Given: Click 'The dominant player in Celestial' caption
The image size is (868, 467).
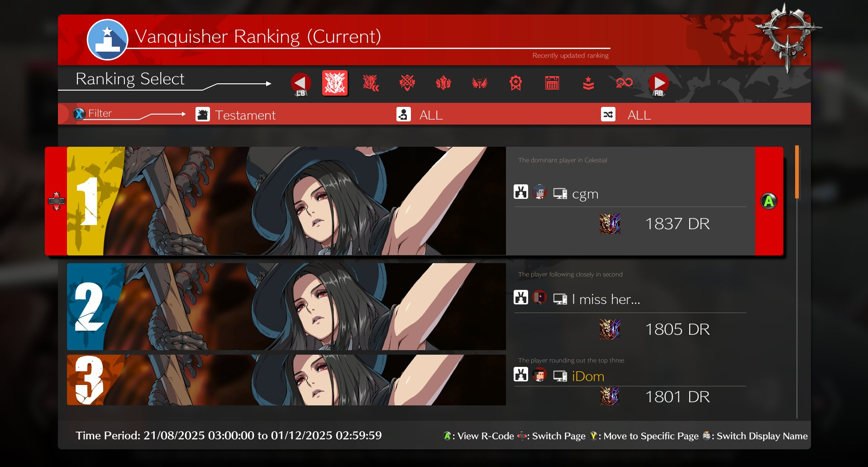Looking at the screenshot, I should (563, 160).
